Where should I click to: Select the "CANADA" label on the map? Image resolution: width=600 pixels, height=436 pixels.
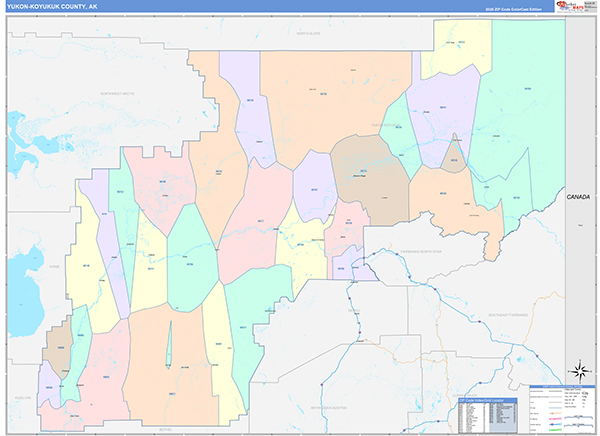pyautogui.click(x=578, y=197)
